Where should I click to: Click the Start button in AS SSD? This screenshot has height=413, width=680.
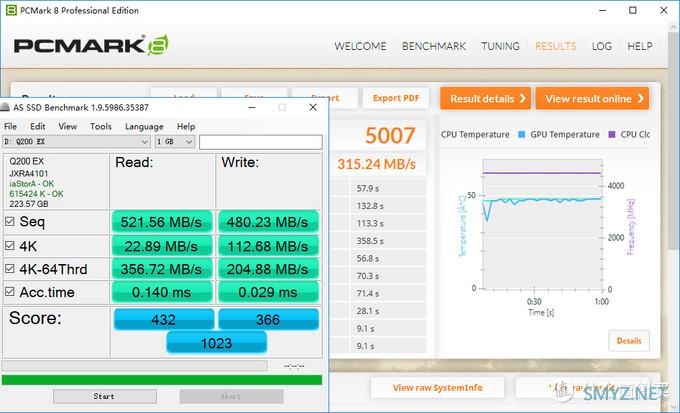105,396
